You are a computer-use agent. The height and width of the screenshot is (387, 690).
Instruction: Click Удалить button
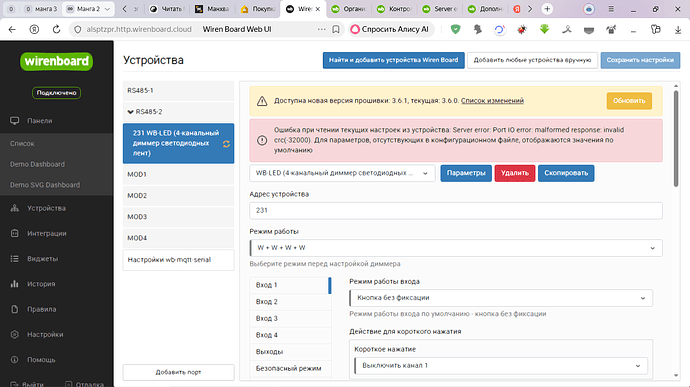point(514,173)
